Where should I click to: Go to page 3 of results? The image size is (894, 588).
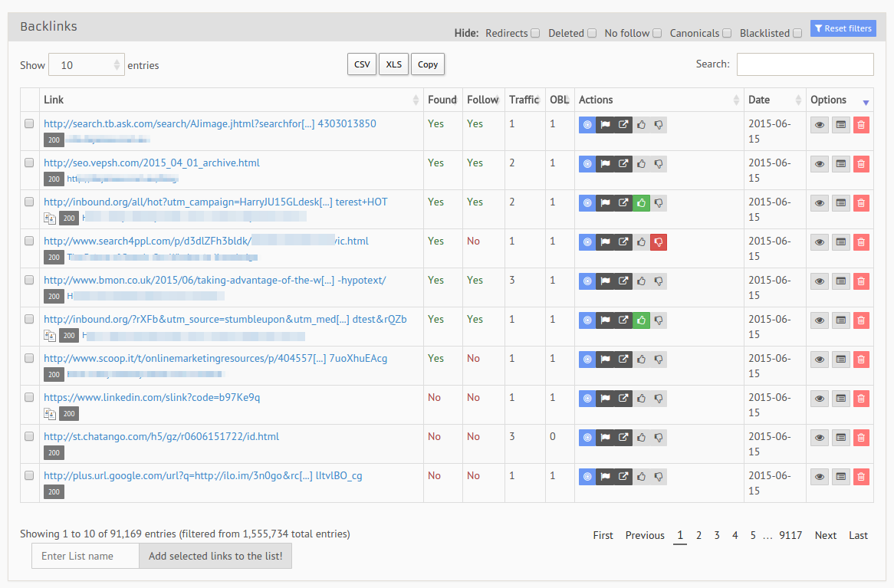(717, 535)
